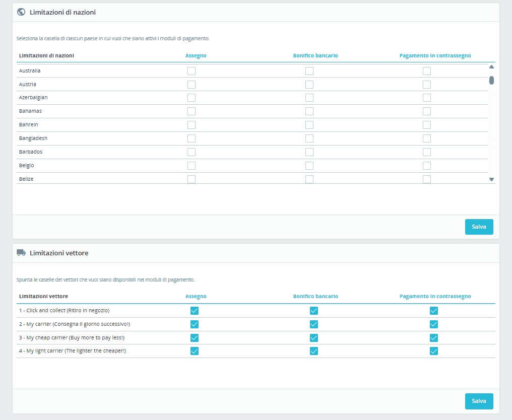Click Assegno column header in country table
The image size is (512, 420).
(196, 55)
